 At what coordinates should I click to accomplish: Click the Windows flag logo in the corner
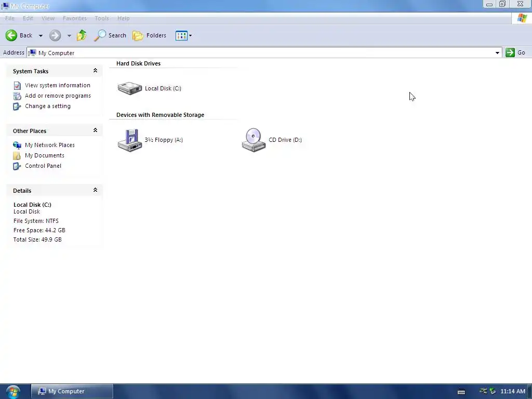[522, 18]
